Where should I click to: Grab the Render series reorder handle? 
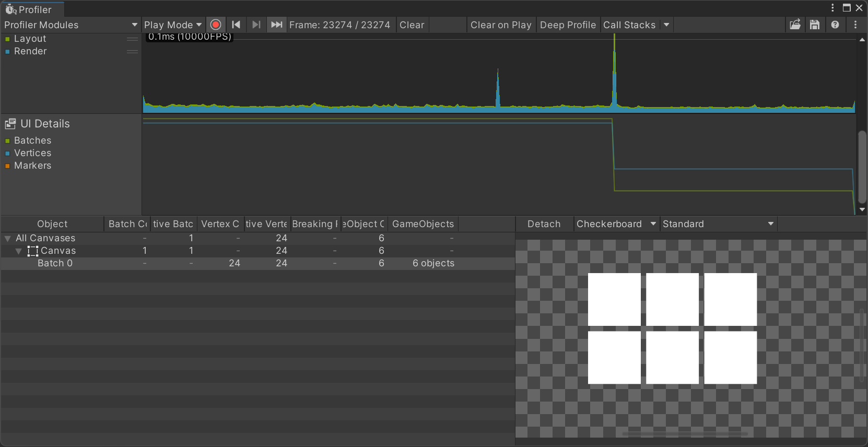[x=133, y=52]
